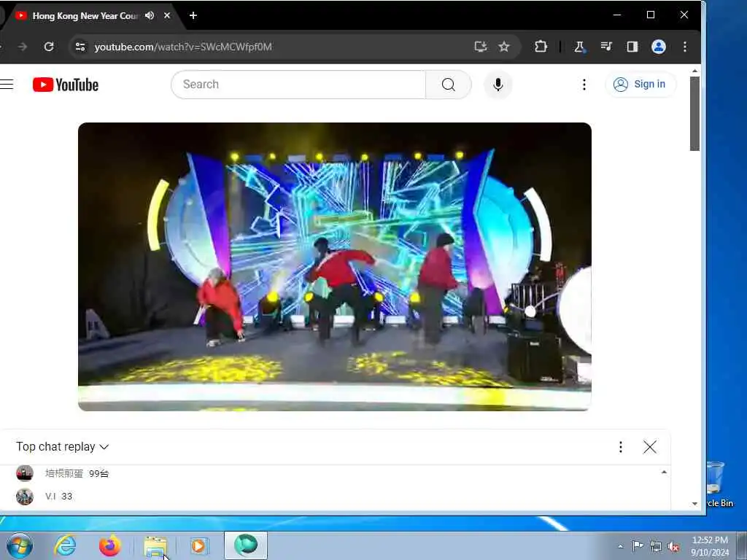Open Windows Media Player from taskbar
Viewport: 747px width, 560px height.
tap(198, 545)
